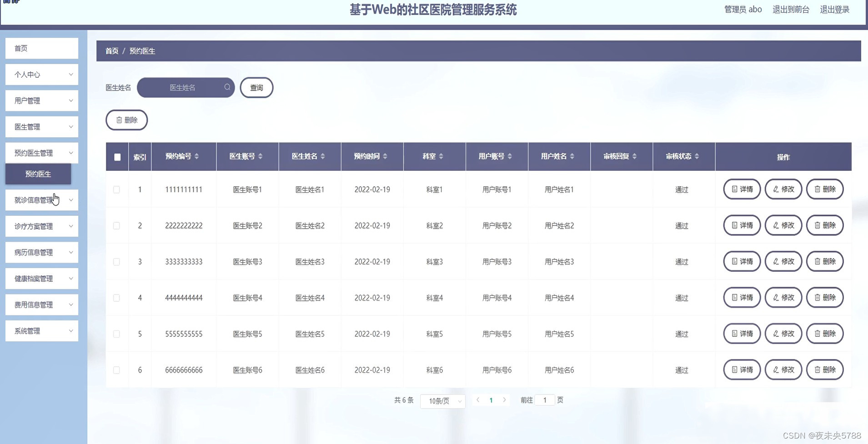The image size is (868, 444).
Task: Check the checkbox for 医生账号5 row
Action: tap(116, 334)
